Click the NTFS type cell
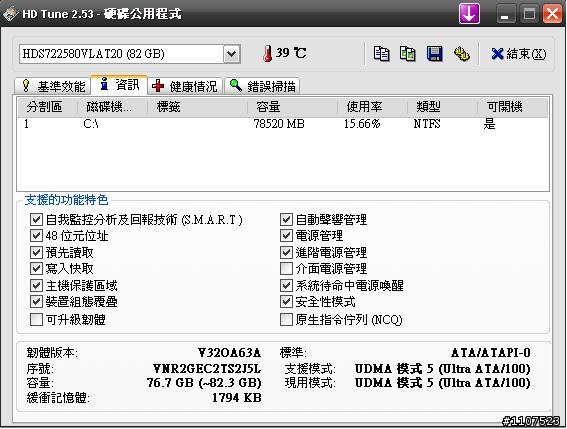Screen dimensions: 567x429 tap(427, 124)
